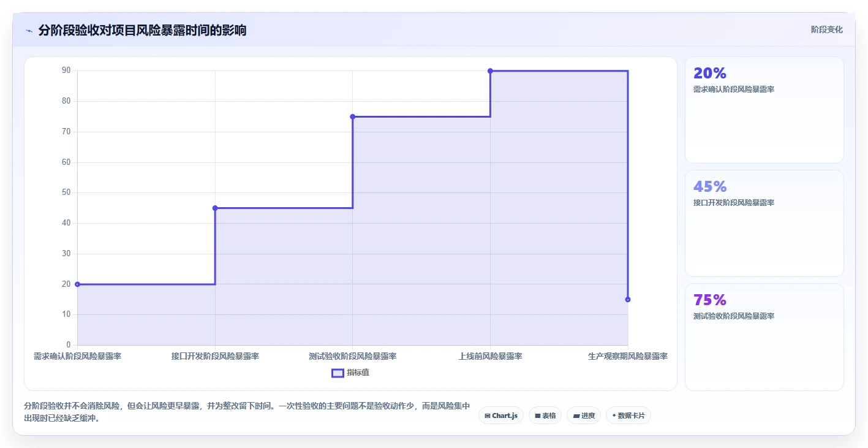Toggle the 指标值 legend item

click(x=350, y=373)
